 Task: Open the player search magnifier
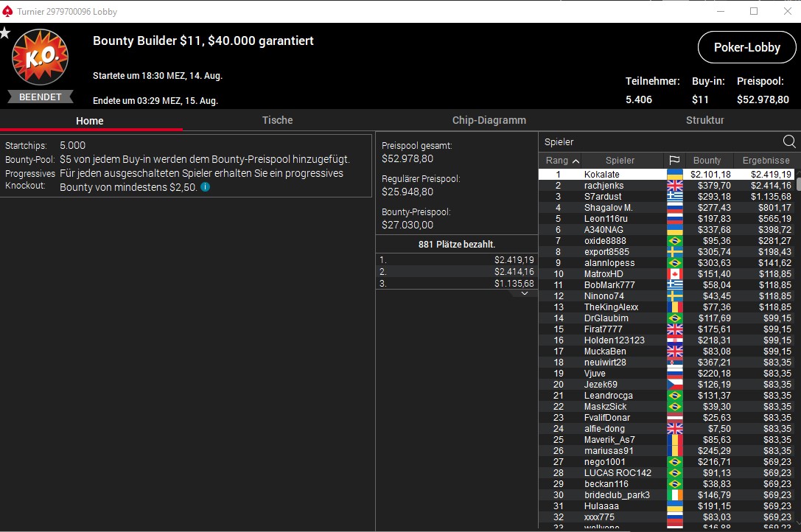pos(788,141)
